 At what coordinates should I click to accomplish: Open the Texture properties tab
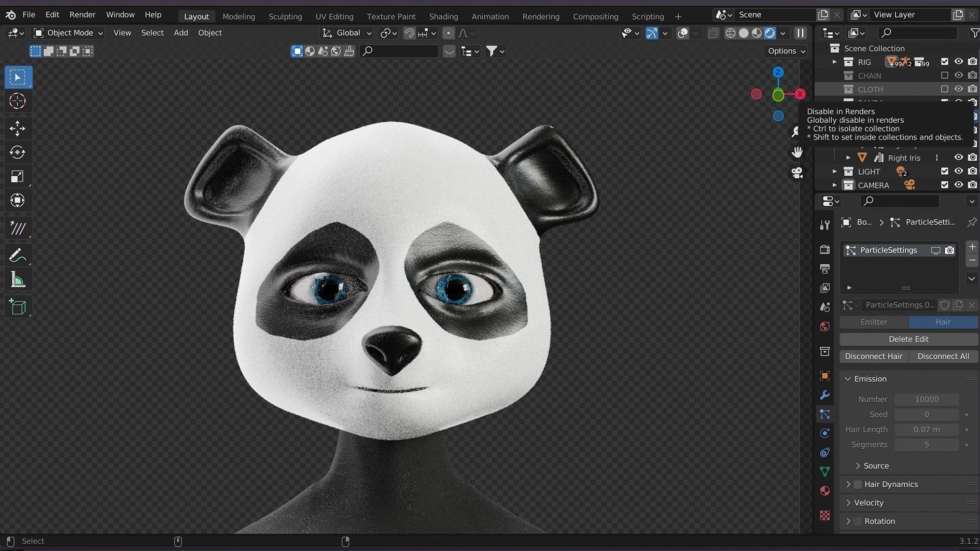click(x=825, y=515)
